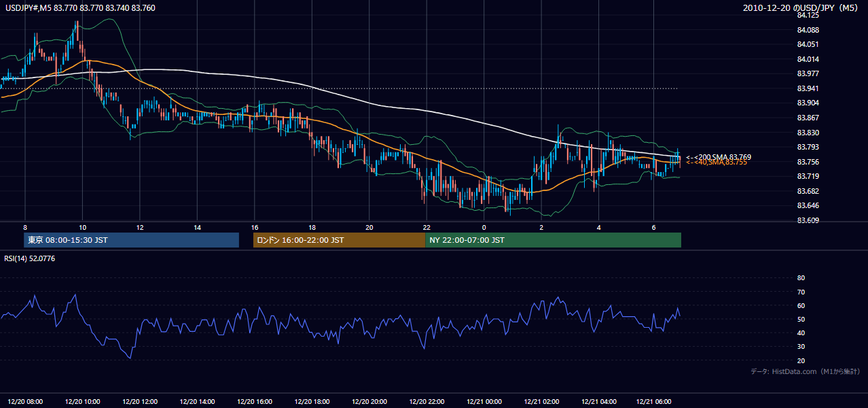The width and height of the screenshot is (868, 408).
Task: Click the 40 SMA 83.755 label
Action: pyautogui.click(x=716, y=163)
